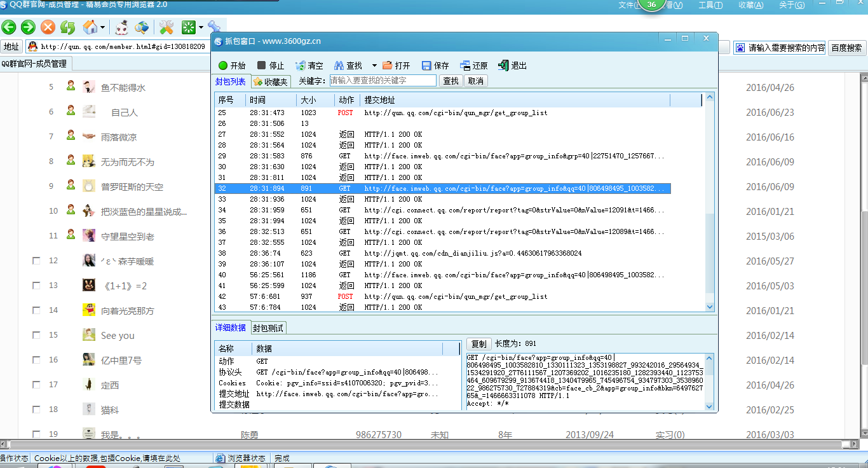Start capture with the 开始 button
The height and width of the screenshot is (468, 868).
click(232, 65)
